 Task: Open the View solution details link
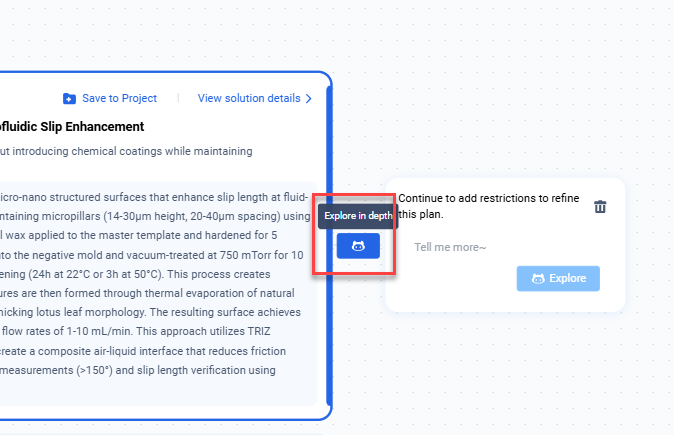click(249, 98)
